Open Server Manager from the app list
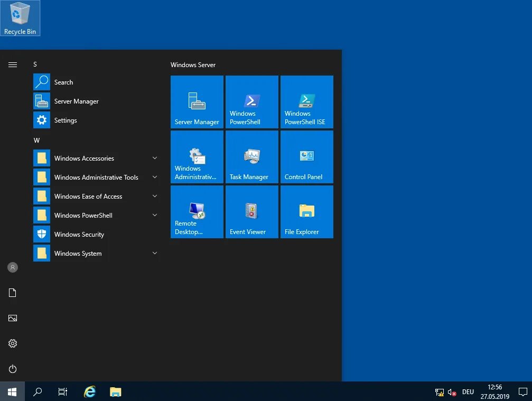532x401 pixels. (96, 101)
